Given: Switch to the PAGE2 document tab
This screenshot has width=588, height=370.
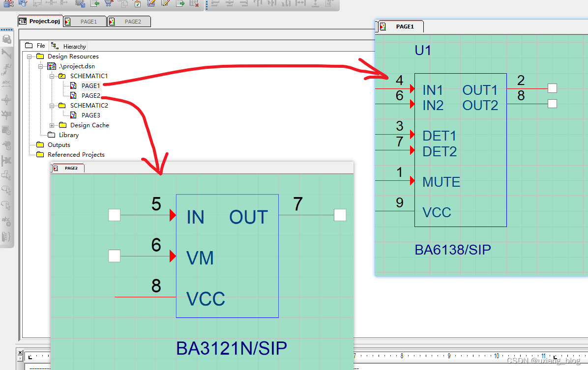Looking at the screenshot, I should (129, 22).
